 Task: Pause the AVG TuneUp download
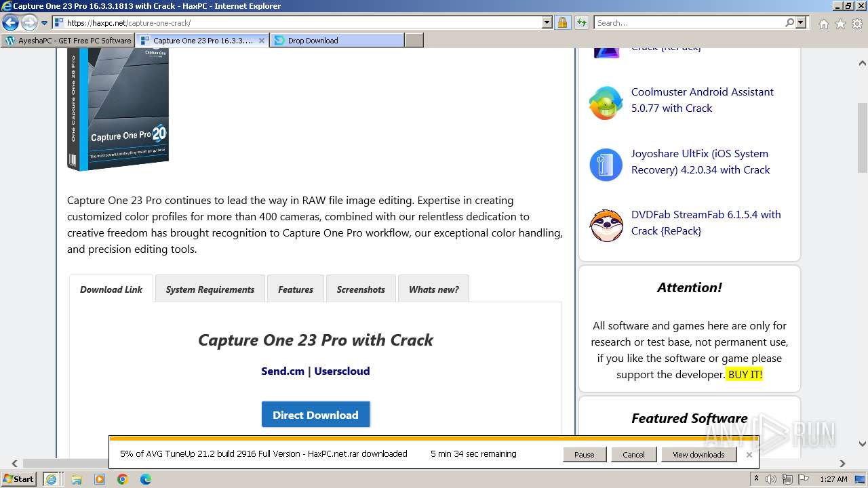point(584,455)
